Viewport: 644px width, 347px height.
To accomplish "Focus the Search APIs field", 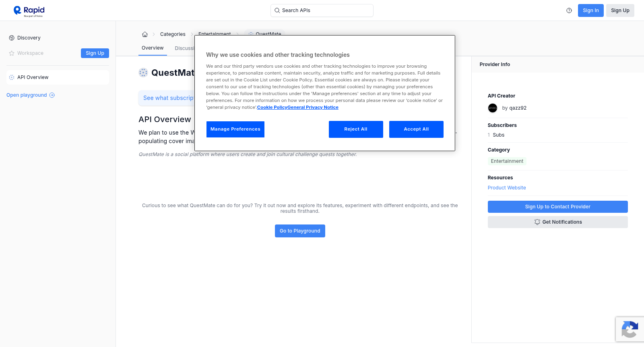I will pos(322,10).
